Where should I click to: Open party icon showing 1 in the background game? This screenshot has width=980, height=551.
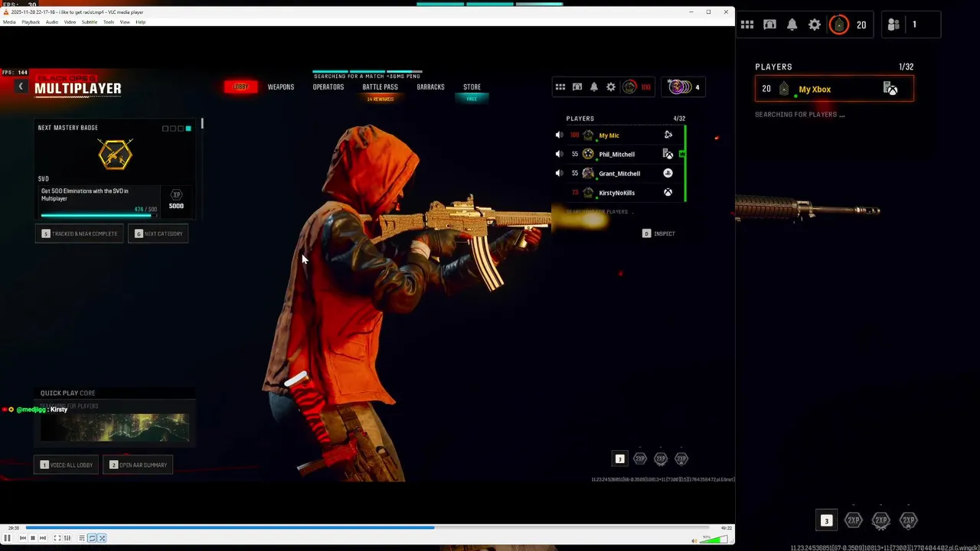pos(910,24)
